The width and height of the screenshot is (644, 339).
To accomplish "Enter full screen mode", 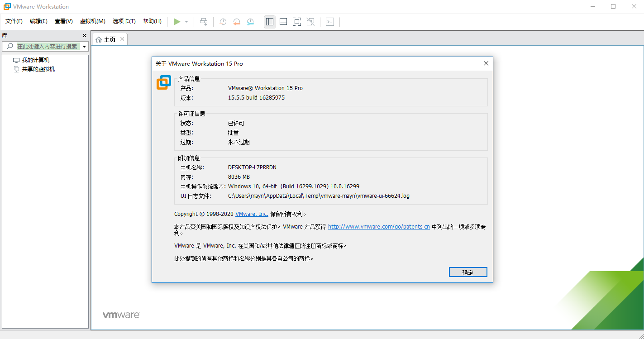I will point(296,21).
